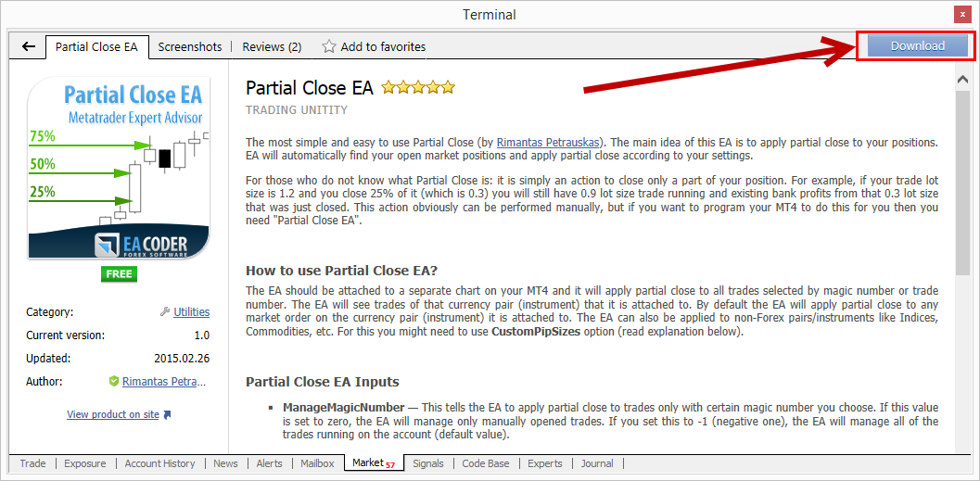The image size is (980, 481).
Task: Click the external link icon after View product
Action: 167,415
